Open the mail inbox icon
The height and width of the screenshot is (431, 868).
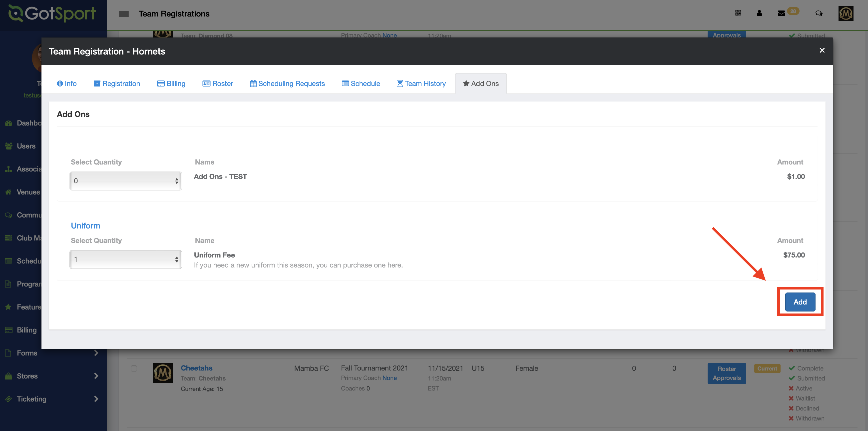click(781, 13)
